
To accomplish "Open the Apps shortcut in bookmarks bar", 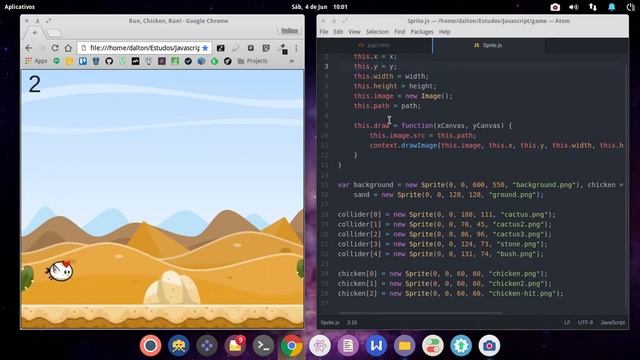I will 36,61.
